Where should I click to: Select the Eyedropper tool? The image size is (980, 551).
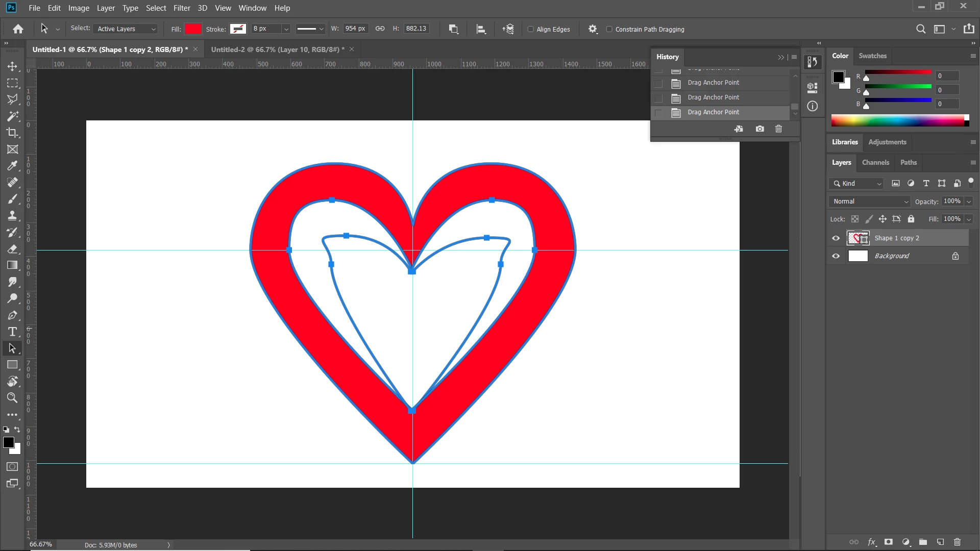[x=12, y=166]
